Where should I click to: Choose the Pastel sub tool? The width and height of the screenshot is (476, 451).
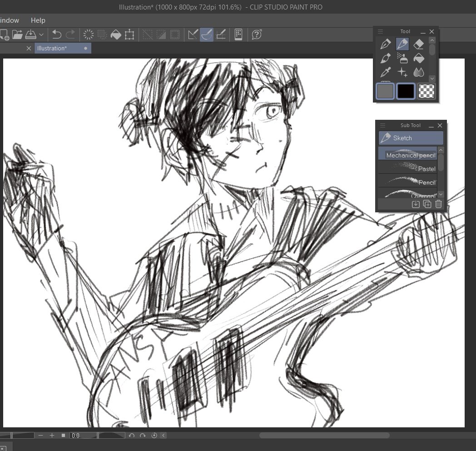pyautogui.click(x=407, y=167)
